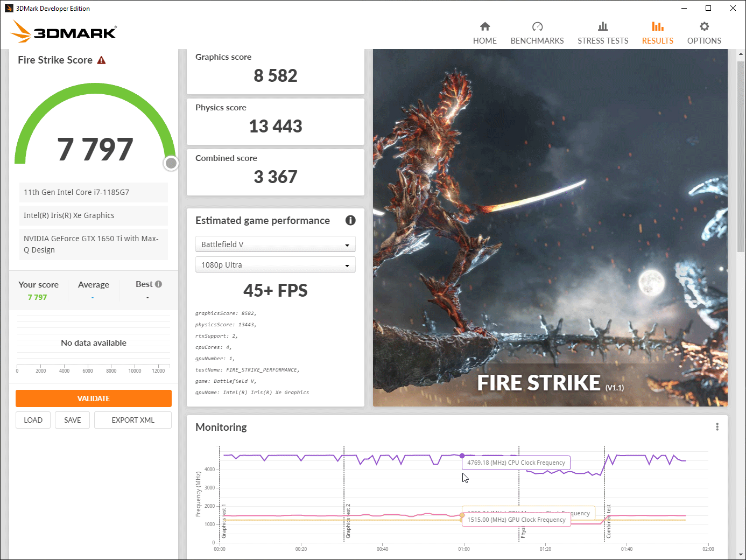The image size is (746, 560).
Task: Click the Physics score value 13 443
Action: pyautogui.click(x=276, y=127)
